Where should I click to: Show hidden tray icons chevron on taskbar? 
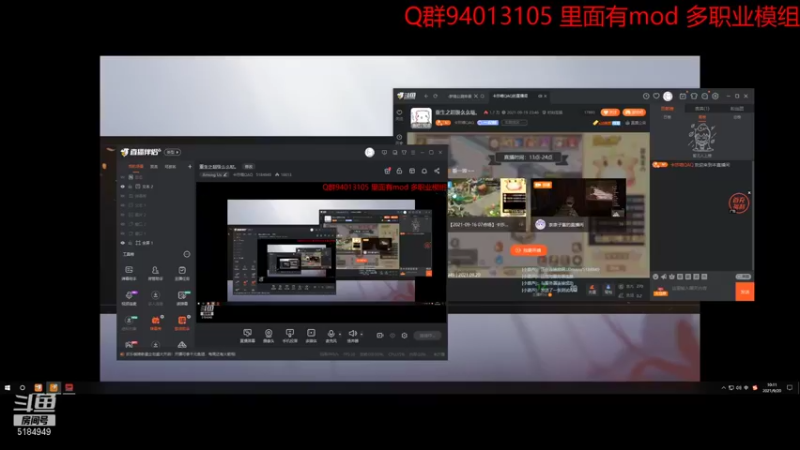(x=723, y=388)
